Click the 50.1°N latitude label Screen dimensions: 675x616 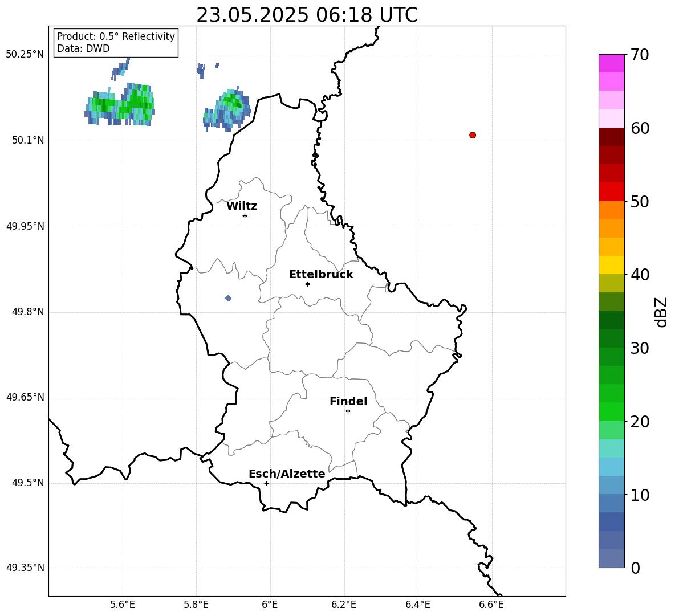28,141
